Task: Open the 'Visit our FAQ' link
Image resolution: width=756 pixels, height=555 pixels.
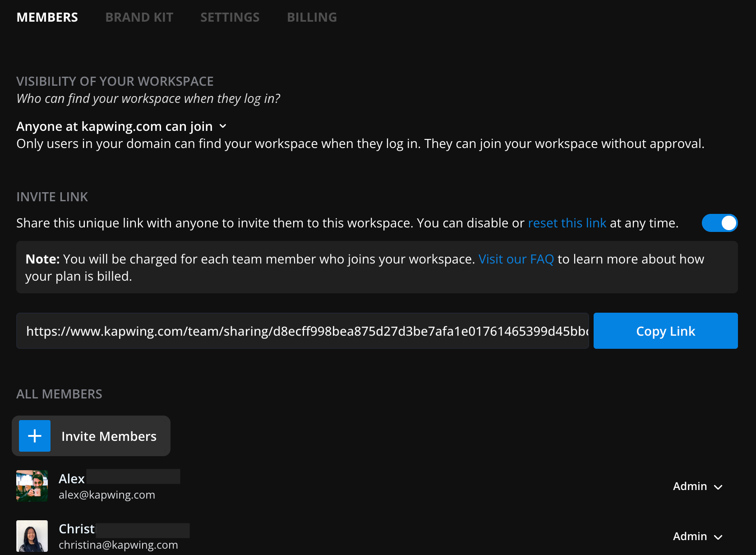Action: click(516, 259)
